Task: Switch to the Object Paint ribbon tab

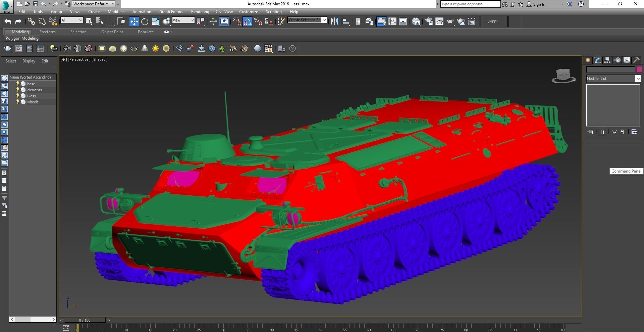Action: [x=112, y=32]
